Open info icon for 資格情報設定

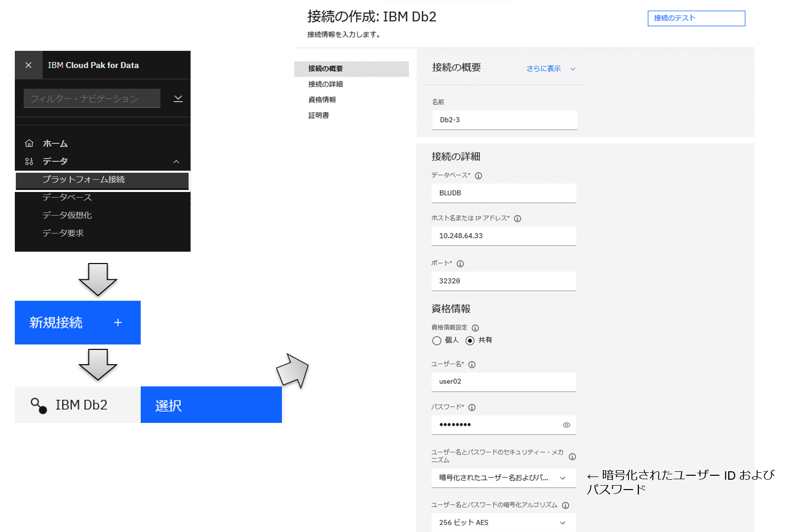click(475, 328)
